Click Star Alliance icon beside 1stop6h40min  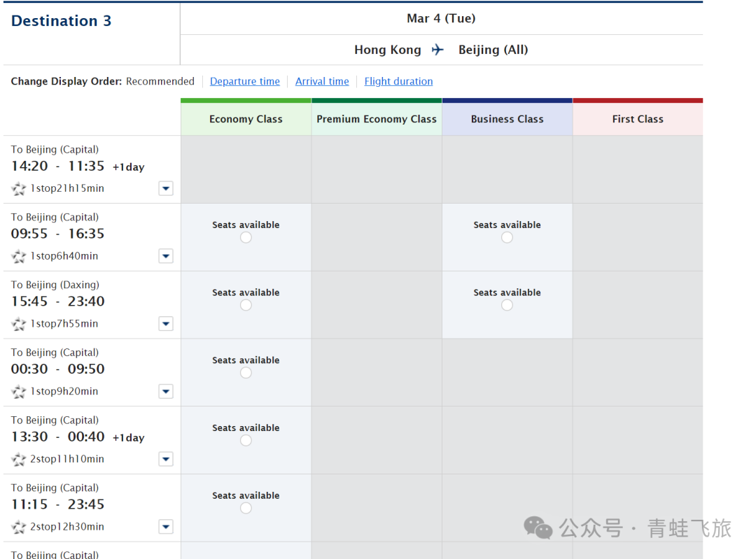pos(19,256)
